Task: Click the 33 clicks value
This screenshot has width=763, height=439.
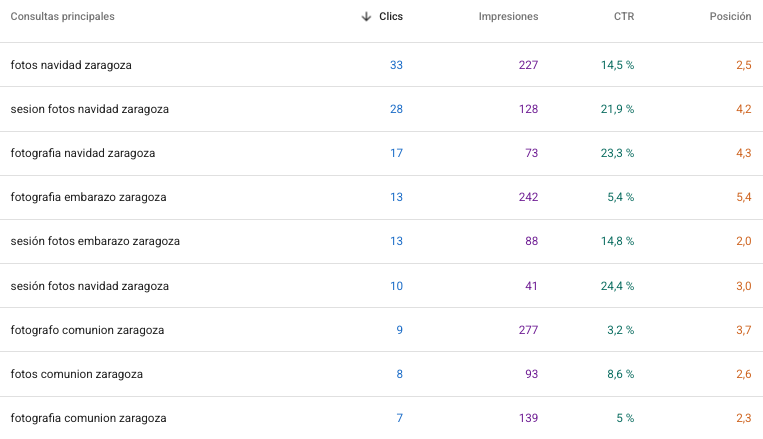Action: point(396,65)
